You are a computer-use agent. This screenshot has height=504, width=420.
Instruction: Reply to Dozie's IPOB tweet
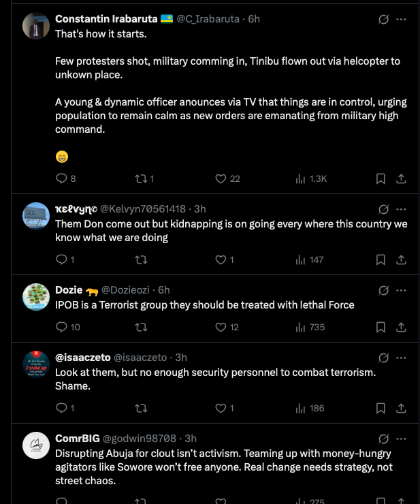tap(61, 327)
